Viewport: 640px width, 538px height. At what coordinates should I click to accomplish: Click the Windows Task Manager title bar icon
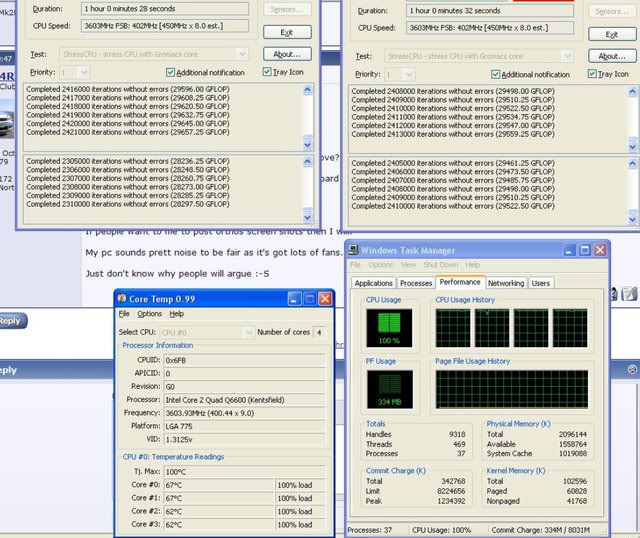[355, 248]
